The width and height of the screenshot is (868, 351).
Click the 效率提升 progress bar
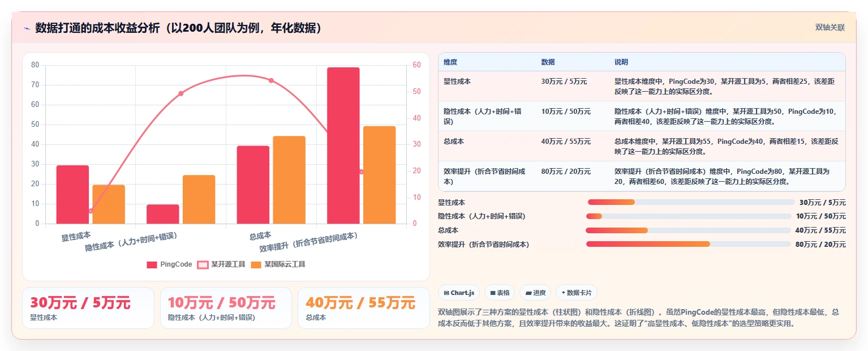point(688,244)
